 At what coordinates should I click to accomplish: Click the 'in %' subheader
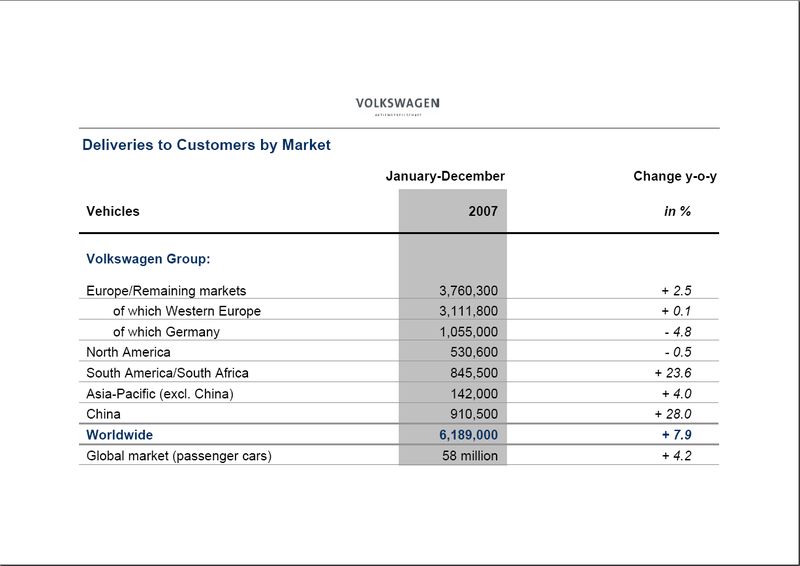tap(677, 211)
